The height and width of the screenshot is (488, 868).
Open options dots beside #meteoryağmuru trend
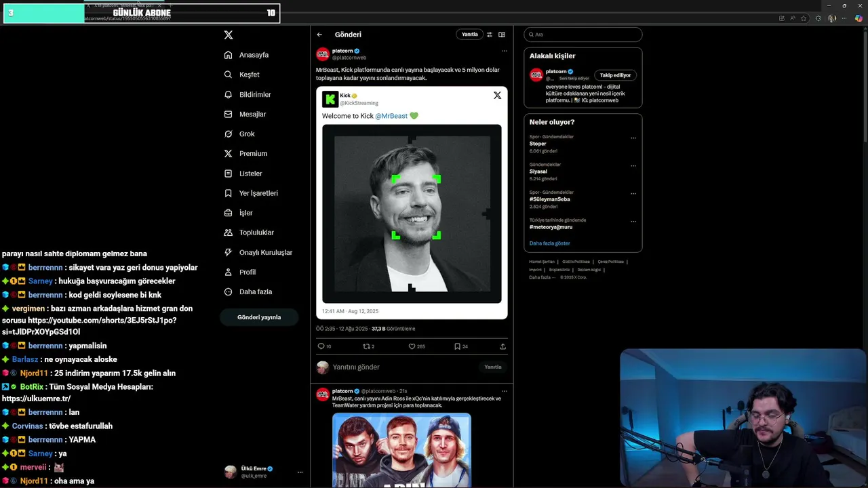pyautogui.click(x=633, y=222)
